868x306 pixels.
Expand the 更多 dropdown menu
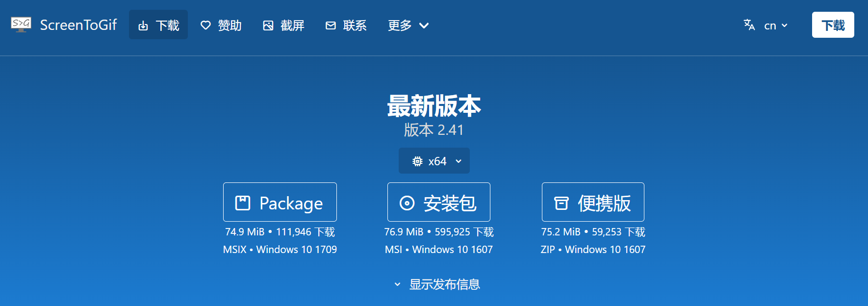(x=408, y=25)
